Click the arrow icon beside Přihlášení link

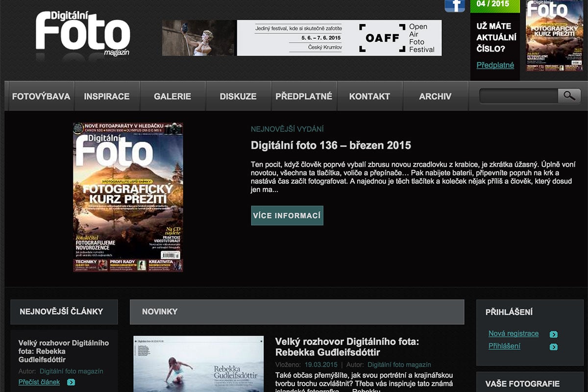tap(554, 347)
